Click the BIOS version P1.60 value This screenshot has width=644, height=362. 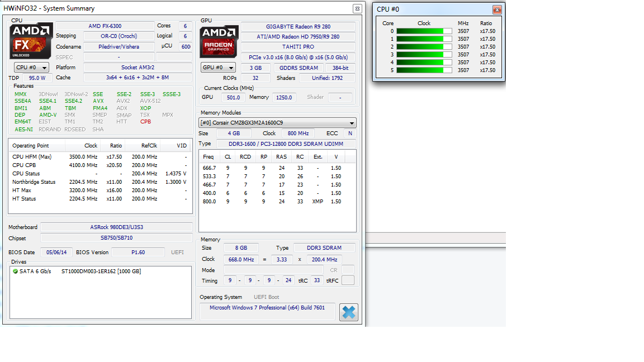click(x=138, y=253)
